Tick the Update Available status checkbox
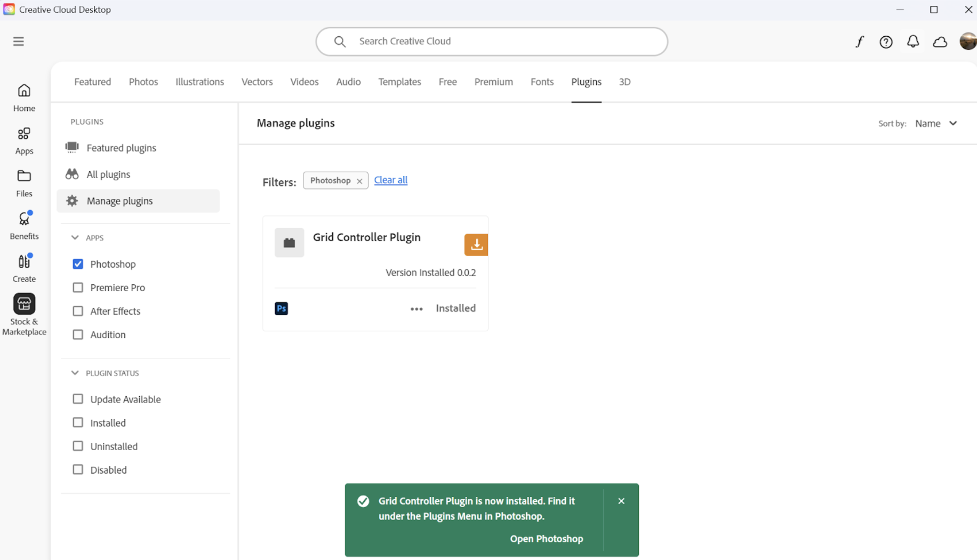 [78, 399]
